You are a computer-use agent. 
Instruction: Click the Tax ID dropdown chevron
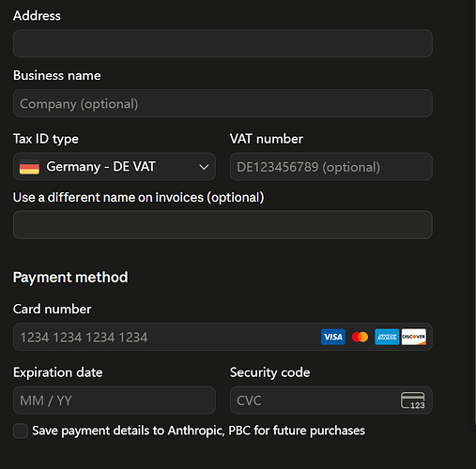coord(204,167)
